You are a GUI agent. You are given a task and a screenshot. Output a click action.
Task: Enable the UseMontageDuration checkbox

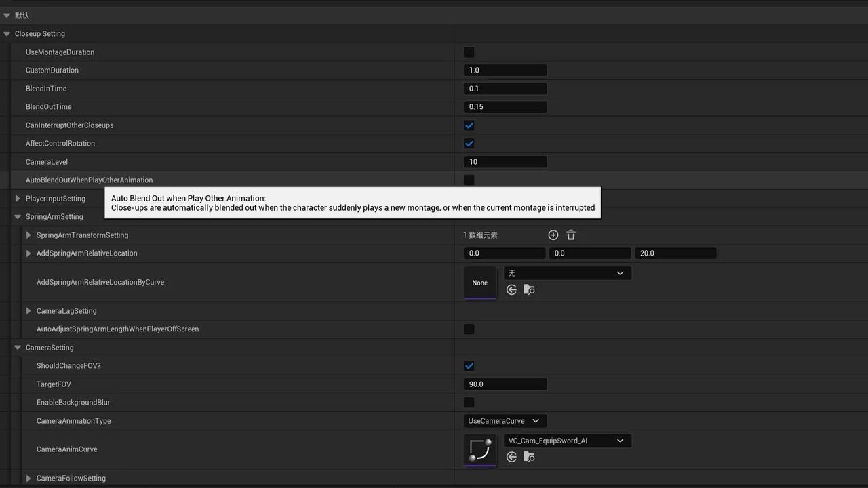coord(469,52)
